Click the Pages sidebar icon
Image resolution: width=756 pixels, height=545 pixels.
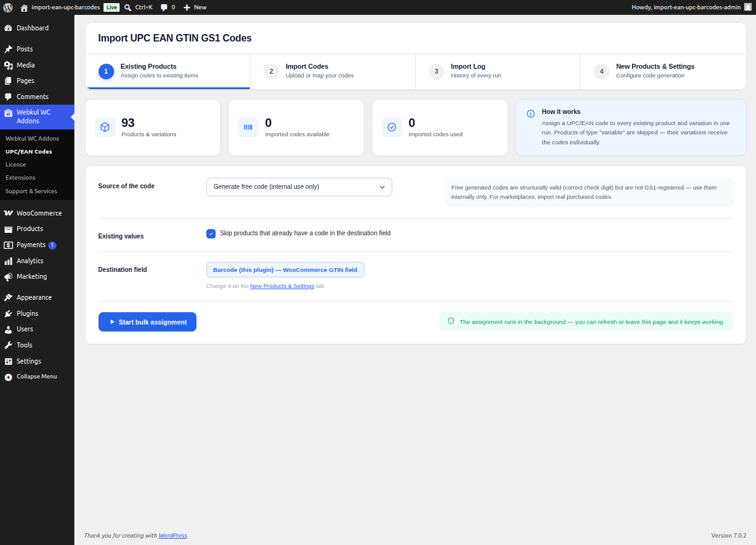pos(8,81)
